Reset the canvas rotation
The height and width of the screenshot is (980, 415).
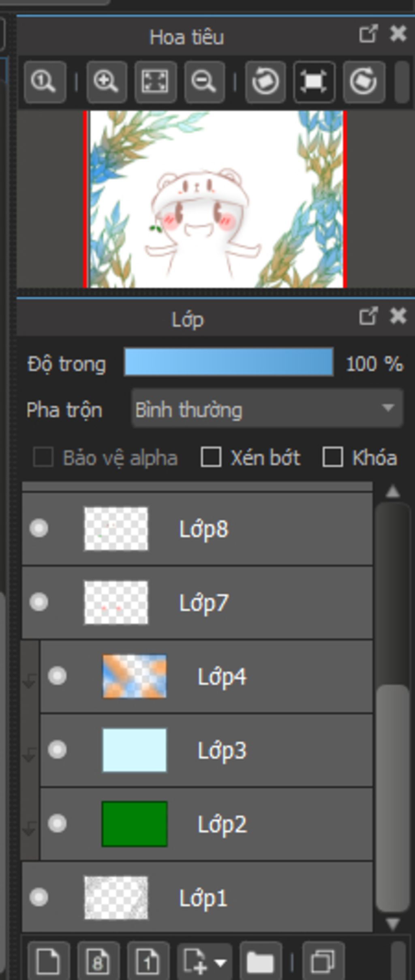(314, 82)
